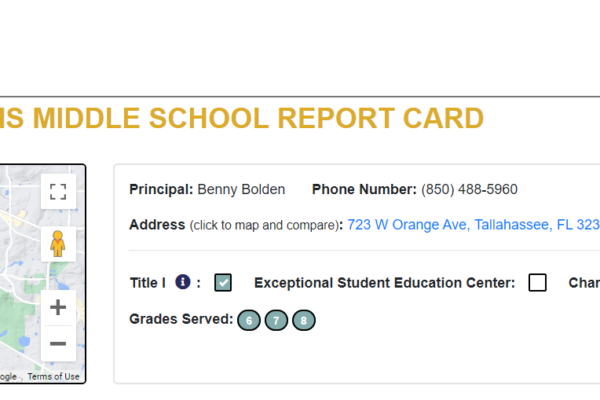This screenshot has width=600, height=400.
Task: Click the Middle School Report Card heading
Action: click(242, 118)
